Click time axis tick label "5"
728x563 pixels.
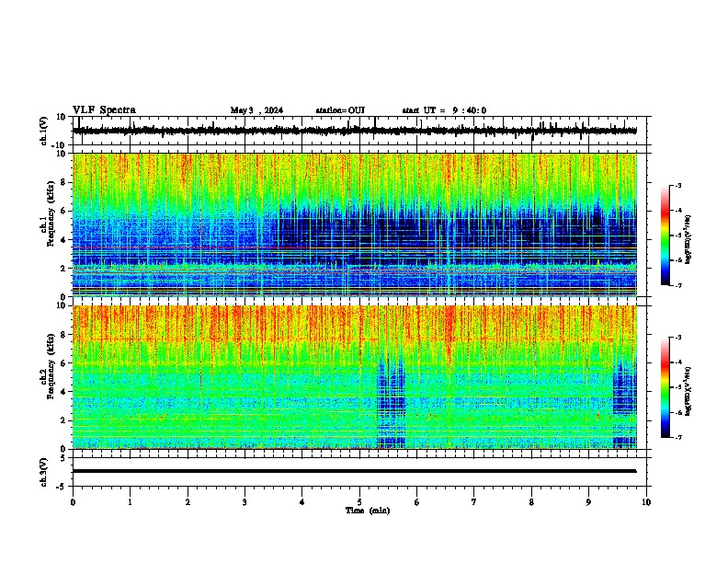click(359, 502)
